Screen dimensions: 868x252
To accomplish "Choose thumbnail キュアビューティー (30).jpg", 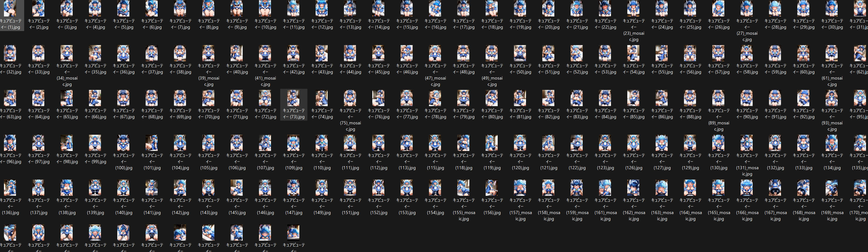I will point(831,8).
